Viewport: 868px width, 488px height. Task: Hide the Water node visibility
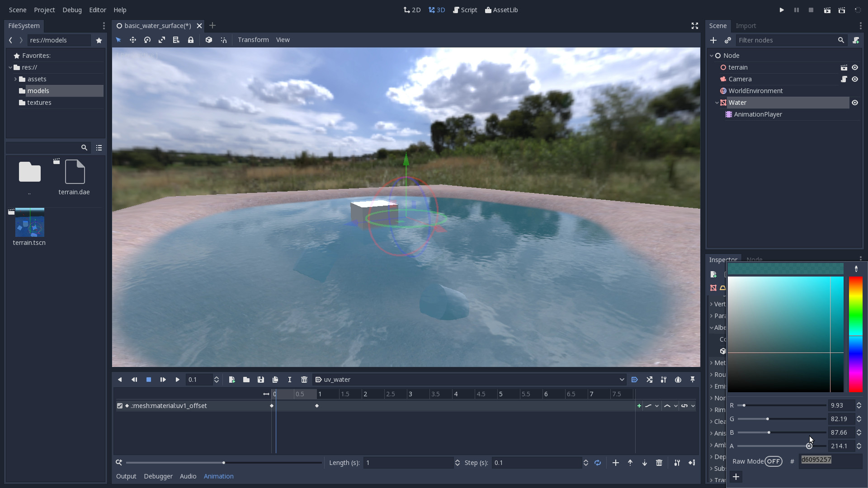[x=855, y=103]
